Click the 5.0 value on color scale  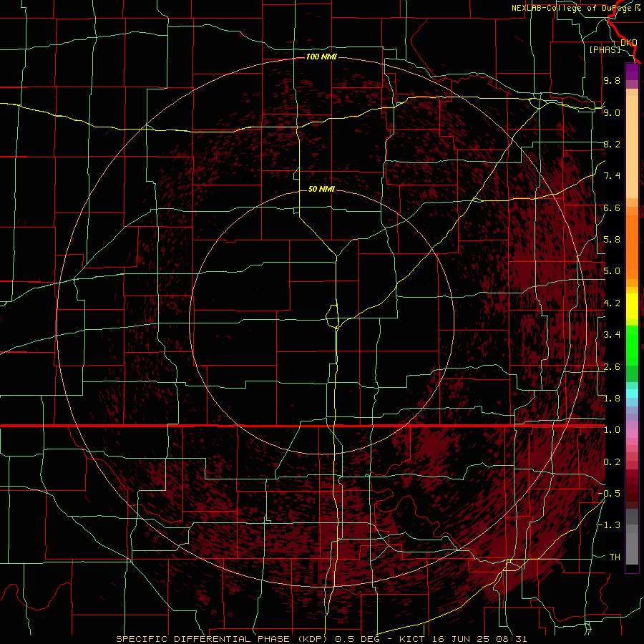(612, 271)
